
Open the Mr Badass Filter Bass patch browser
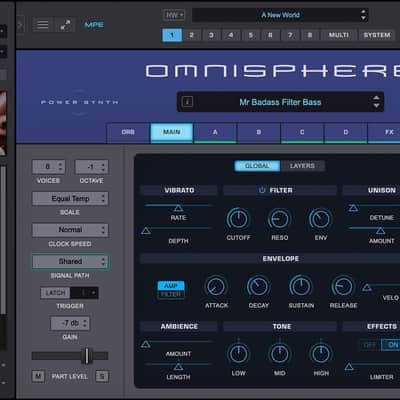280,102
